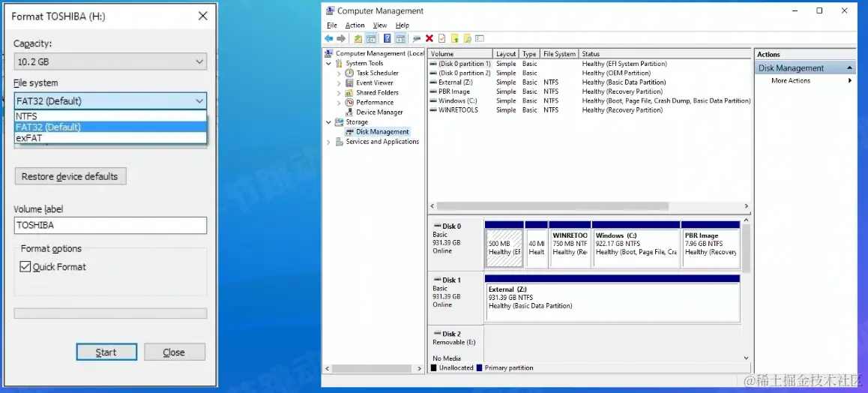Click the Up one level folder icon

click(x=358, y=38)
